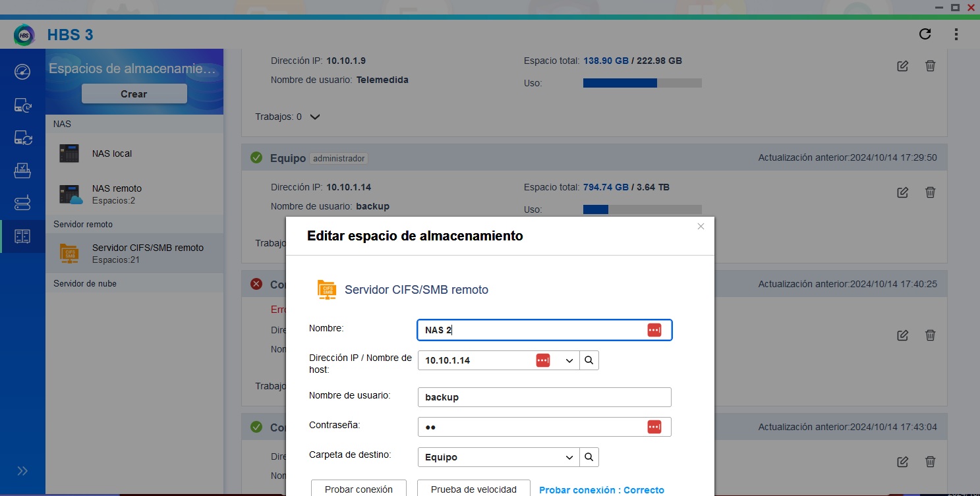Expand the Trabajos: 0 chevron
The image size is (980, 496).
[x=315, y=117]
